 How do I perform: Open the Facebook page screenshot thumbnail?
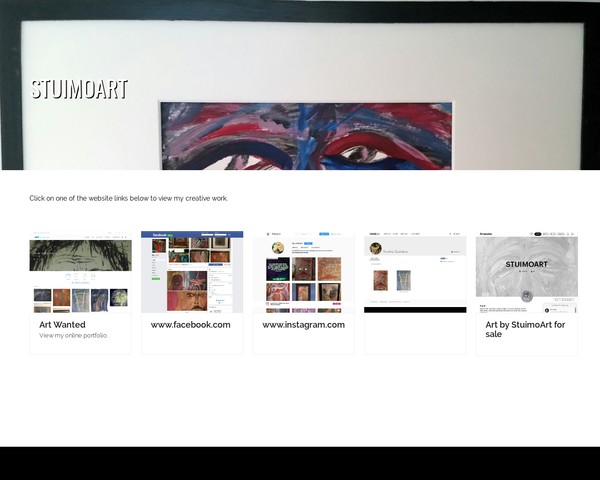[192, 272]
